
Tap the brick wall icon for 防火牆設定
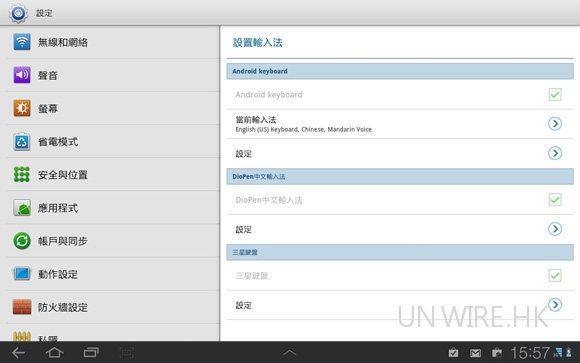click(22, 307)
